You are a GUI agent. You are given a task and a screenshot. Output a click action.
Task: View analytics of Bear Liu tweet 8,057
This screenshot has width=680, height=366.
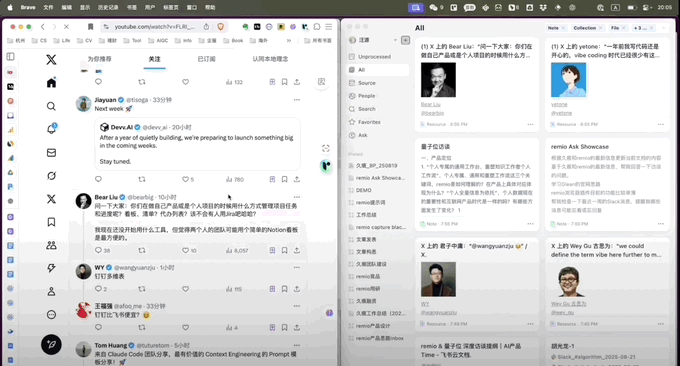coord(237,251)
